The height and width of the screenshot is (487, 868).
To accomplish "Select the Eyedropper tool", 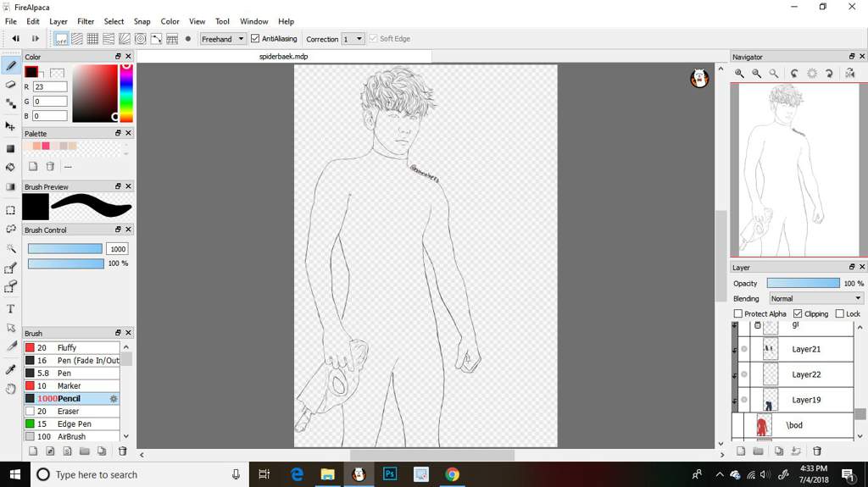I will (10, 369).
